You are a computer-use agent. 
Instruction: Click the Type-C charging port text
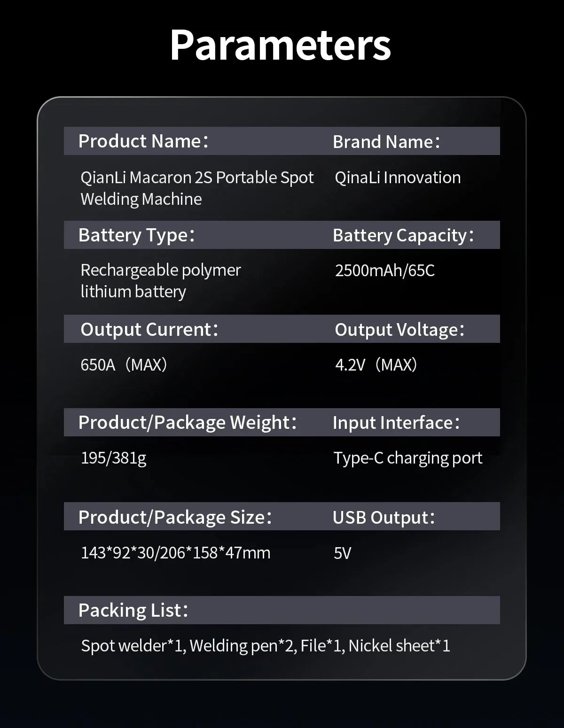click(x=407, y=457)
